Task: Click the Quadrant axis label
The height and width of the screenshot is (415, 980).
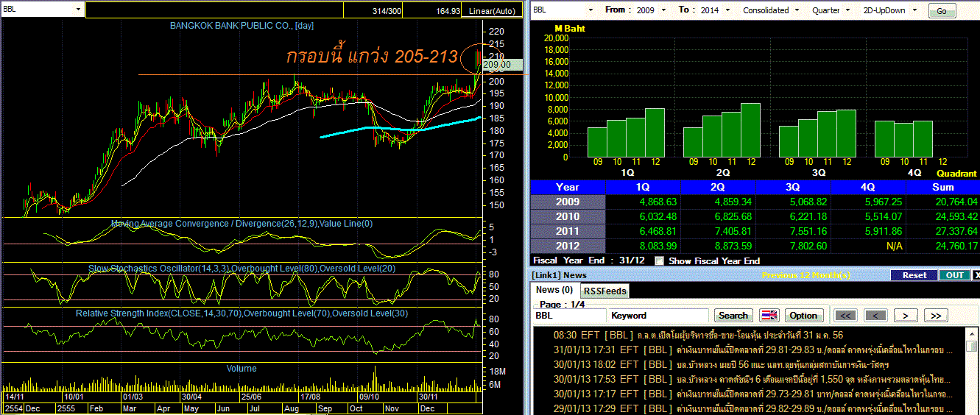Action: [x=956, y=174]
